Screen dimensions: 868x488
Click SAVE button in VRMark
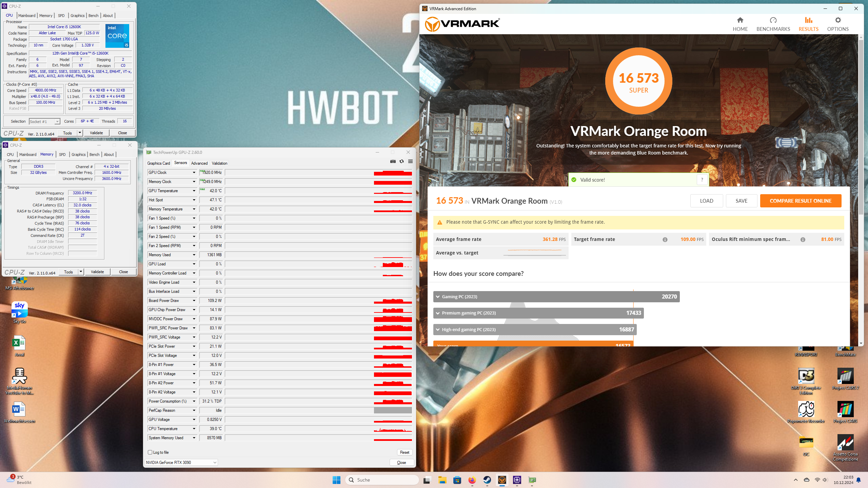click(x=742, y=201)
